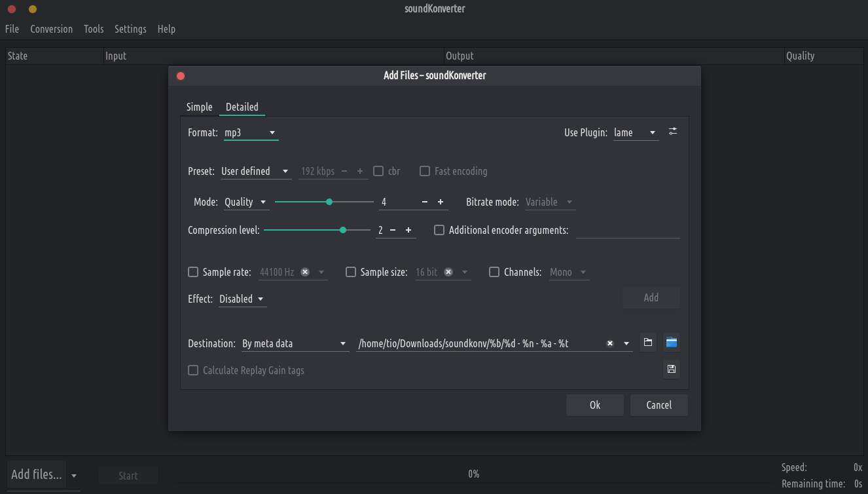Clear the destination path text
Viewport: 868px width, 494px height.
click(x=610, y=343)
